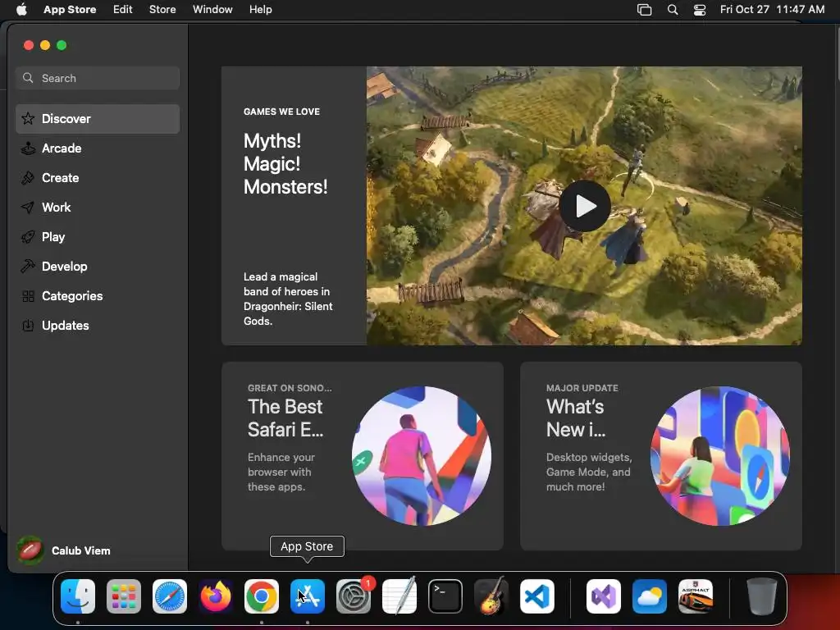The height and width of the screenshot is (630, 840).
Task: Open Safari from the Dock
Action: click(x=170, y=596)
